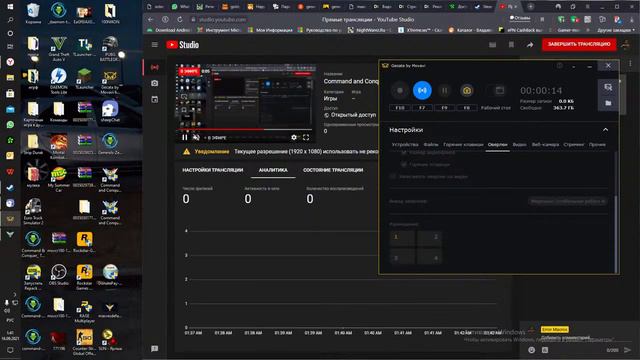Toggle the checkbox above Горячие клавиши
This screenshot has height=360, width=640.
coord(404,153)
